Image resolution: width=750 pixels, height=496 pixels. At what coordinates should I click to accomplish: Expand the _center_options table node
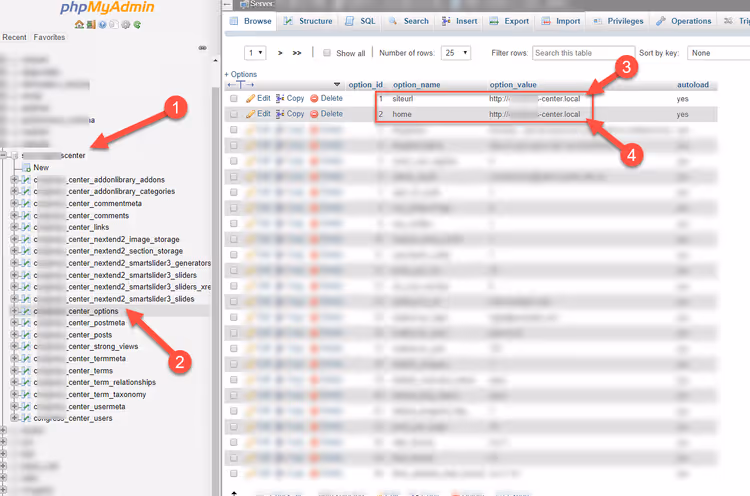14,311
